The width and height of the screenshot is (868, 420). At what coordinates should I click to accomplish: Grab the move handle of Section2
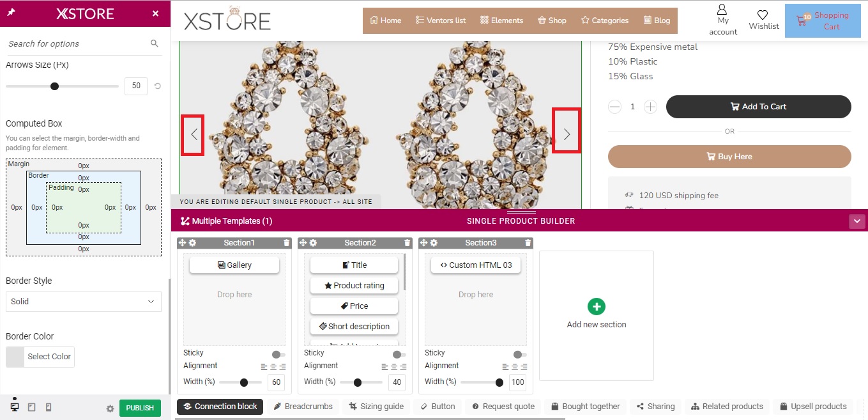tap(303, 243)
